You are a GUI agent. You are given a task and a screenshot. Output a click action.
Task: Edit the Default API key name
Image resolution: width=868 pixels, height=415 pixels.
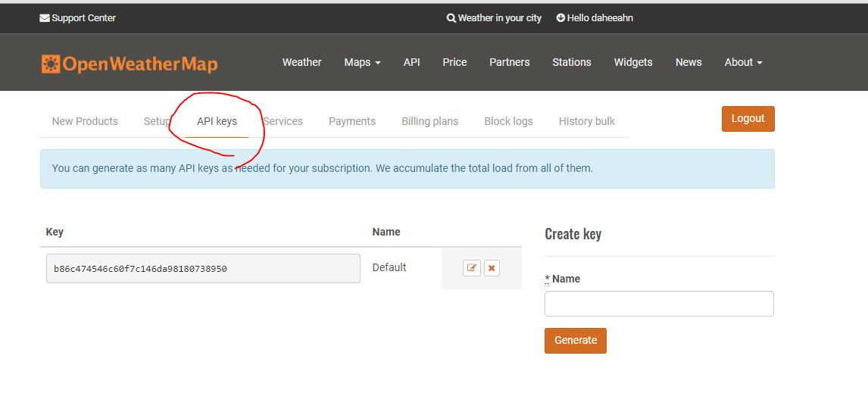click(x=472, y=268)
